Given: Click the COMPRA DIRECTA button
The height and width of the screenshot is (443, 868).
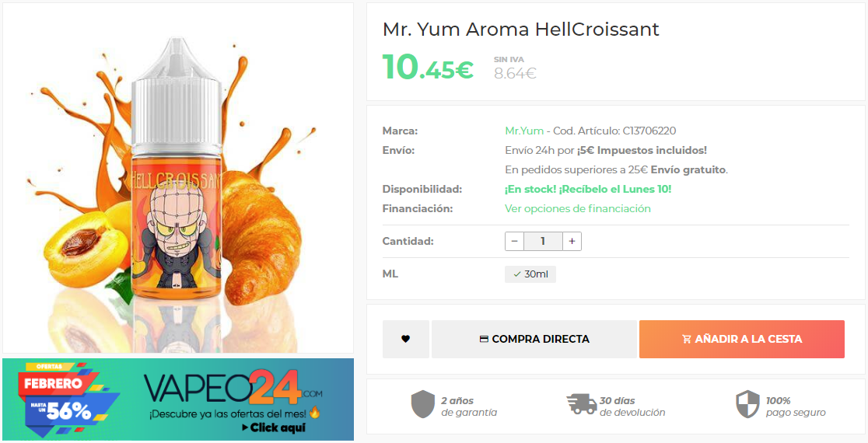Looking at the screenshot, I should point(534,339).
